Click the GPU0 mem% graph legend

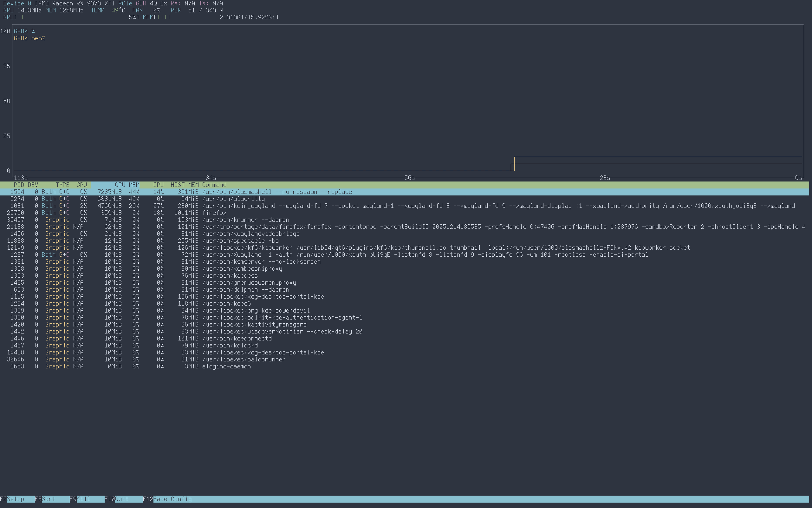29,38
